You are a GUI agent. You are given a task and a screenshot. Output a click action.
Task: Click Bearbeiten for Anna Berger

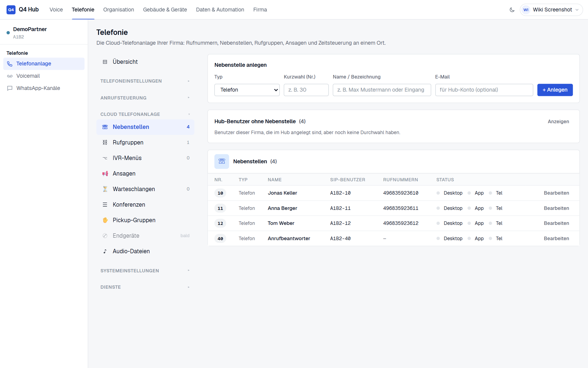(556, 208)
